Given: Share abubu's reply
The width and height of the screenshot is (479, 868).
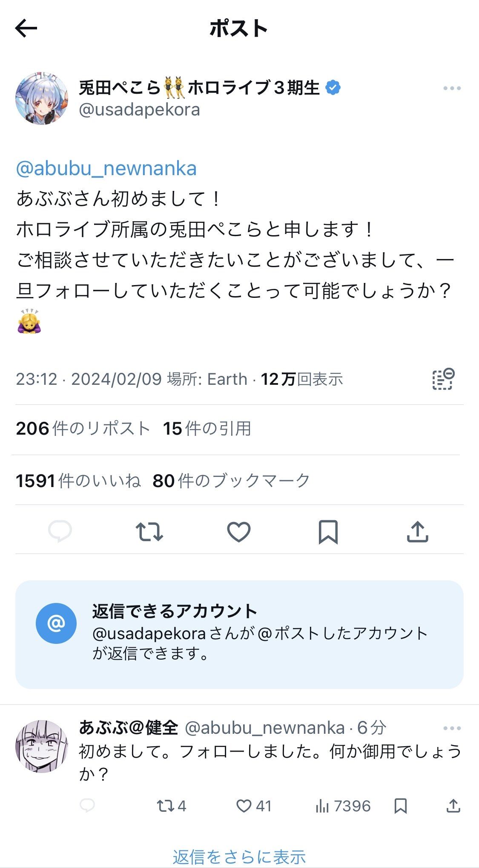Looking at the screenshot, I should (x=453, y=806).
